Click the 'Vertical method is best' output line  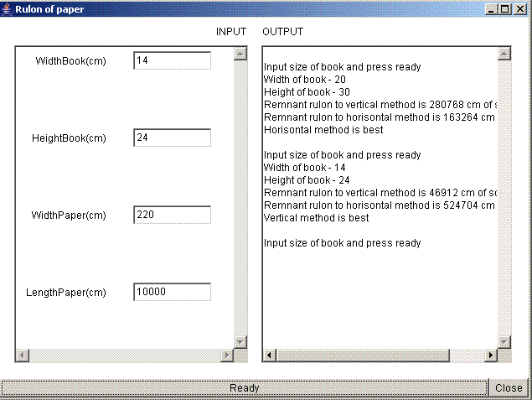click(x=316, y=218)
